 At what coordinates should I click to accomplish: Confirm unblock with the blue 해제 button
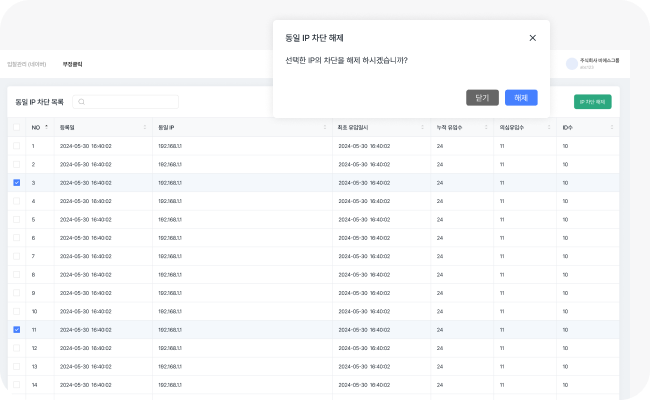click(x=521, y=98)
